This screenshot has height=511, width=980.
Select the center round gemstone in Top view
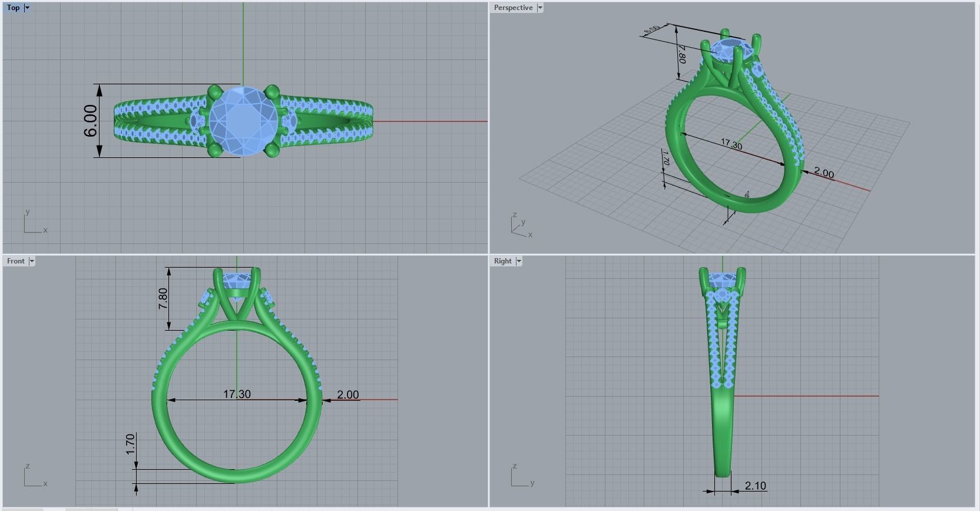click(243, 121)
